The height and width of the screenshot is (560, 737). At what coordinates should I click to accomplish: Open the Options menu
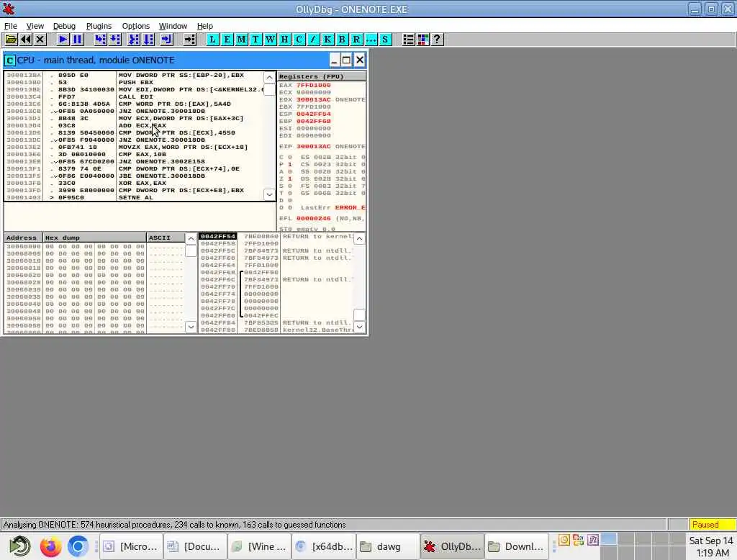tap(136, 26)
